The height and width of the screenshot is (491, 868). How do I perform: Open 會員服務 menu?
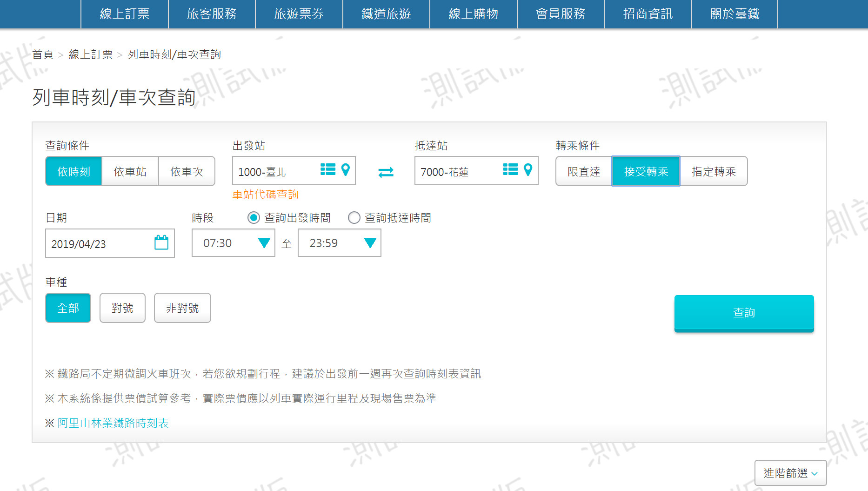tap(561, 14)
